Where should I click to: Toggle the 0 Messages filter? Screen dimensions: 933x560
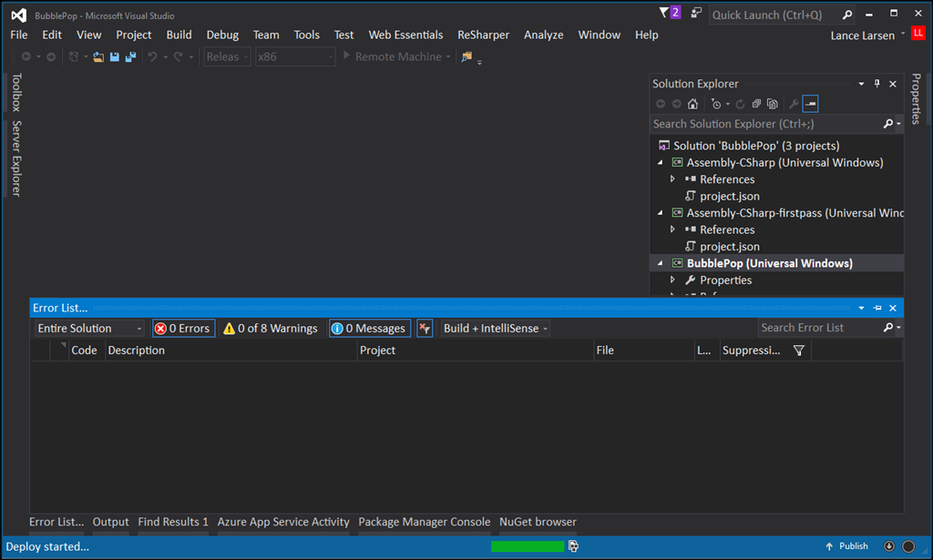[370, 328]
